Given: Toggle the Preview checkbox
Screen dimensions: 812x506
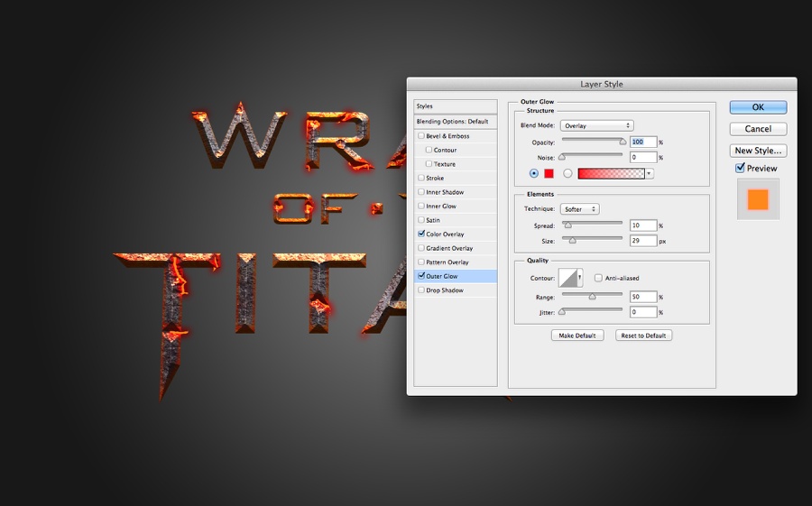Looking at the screenshot, I should click(740, 168).
